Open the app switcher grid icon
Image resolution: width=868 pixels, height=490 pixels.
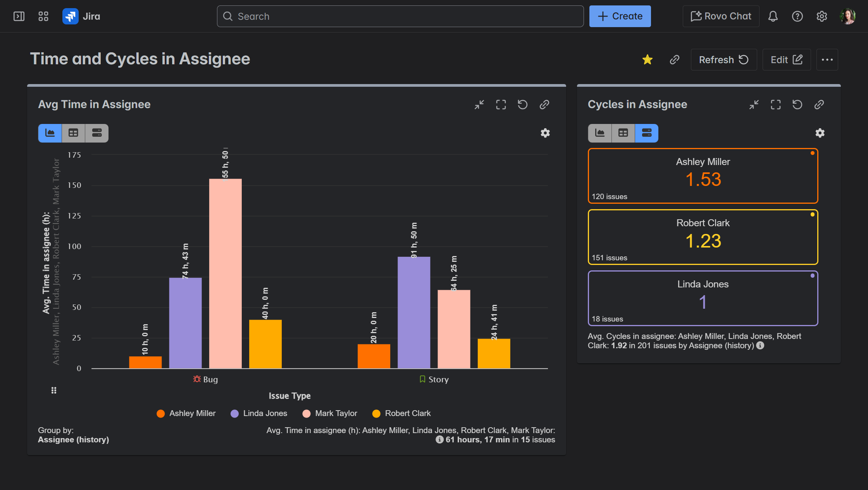43,16
